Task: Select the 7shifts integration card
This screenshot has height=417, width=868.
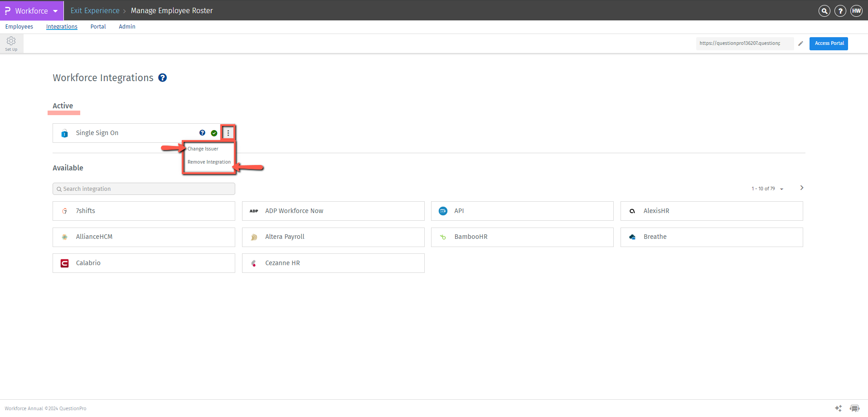Action: (x=144, y=211)
